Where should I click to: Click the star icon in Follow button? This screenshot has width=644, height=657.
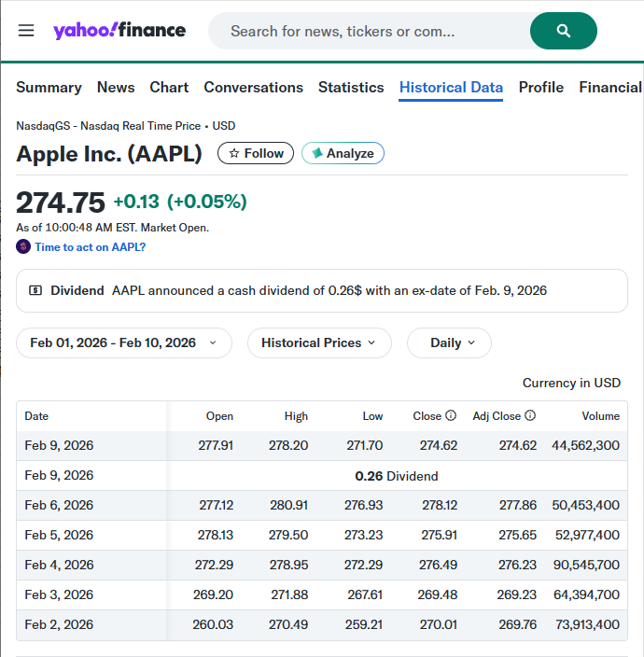[x=234, y=153]
